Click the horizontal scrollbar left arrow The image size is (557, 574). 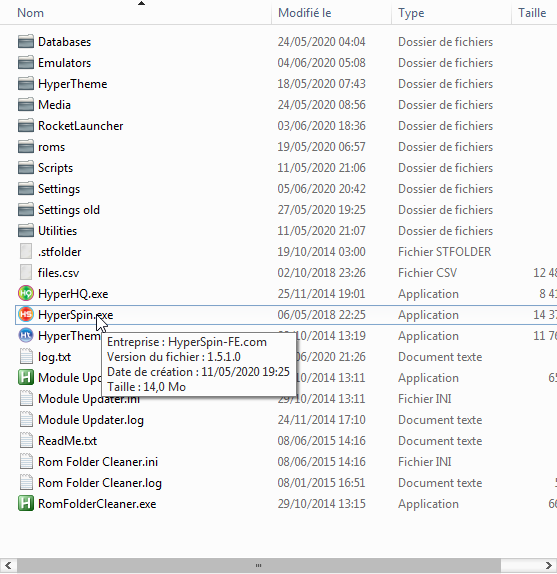[8, 565]
